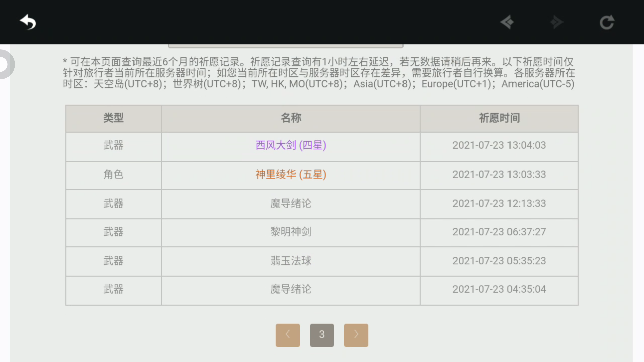Image resolution: width=644 pixels, height=362 pixels.
Task: Click the 魔导绪论 entry at 12:13:33
Action: pos(290,204)
